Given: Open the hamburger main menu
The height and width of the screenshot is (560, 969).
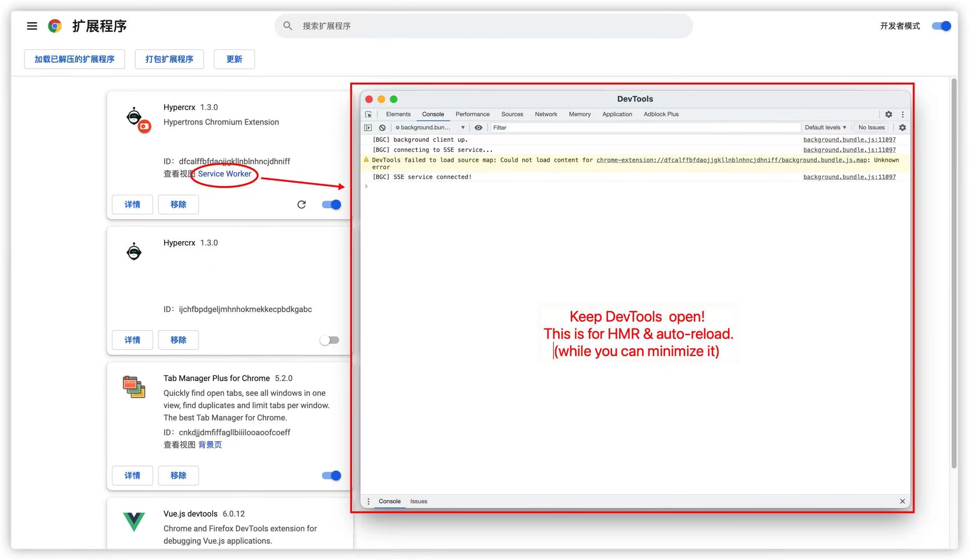Looking at the screenshot, I should [32, 26].
